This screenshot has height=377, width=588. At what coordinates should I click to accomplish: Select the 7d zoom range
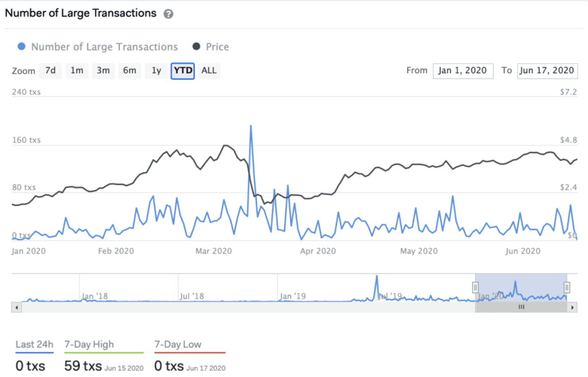click(51, 71)
